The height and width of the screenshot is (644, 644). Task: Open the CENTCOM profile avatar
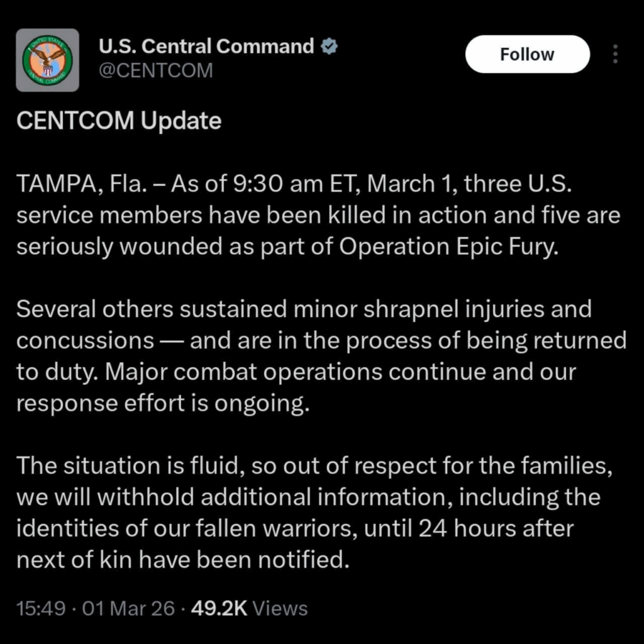click(47, 60)
